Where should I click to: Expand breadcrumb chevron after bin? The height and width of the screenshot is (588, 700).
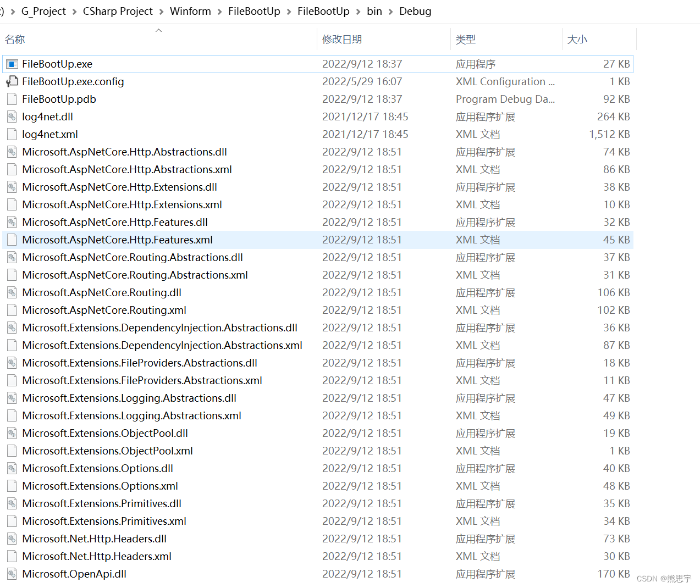coord(390,12)
